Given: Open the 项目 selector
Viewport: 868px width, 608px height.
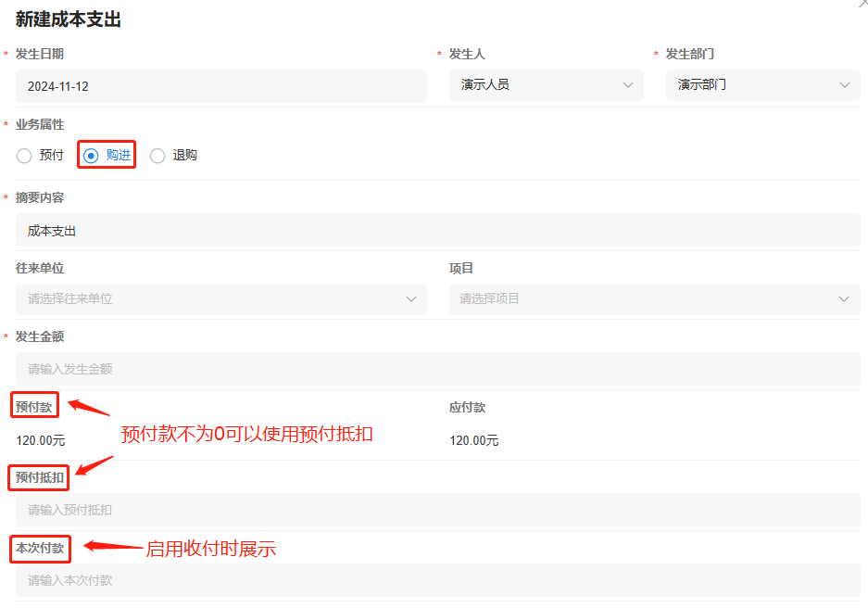Looking at the screenshot, I should pos(653,298).
